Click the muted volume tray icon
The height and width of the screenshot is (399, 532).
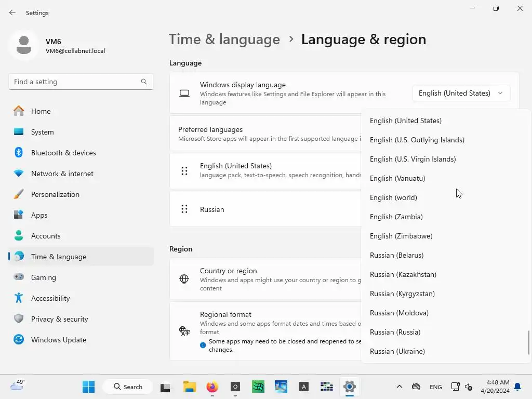coord(469,387)
